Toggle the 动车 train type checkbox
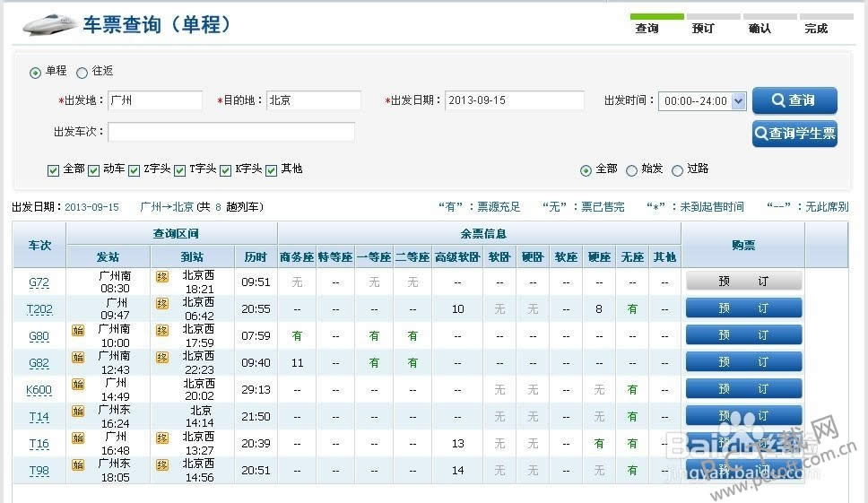Screen dimensions: 868x503 (x=94, y=170)
